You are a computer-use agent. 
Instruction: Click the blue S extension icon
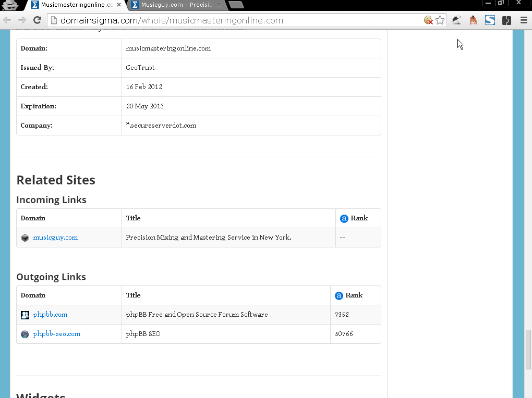coord(490,20)
